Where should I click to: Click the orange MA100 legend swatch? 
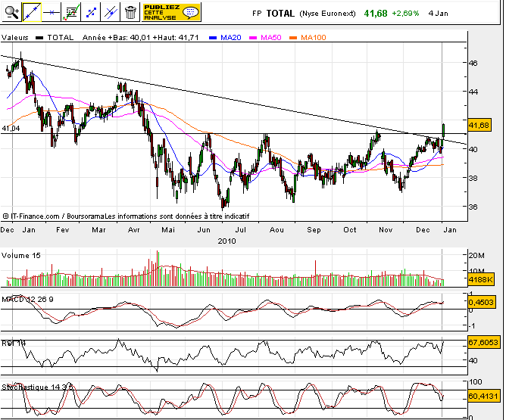293,38
